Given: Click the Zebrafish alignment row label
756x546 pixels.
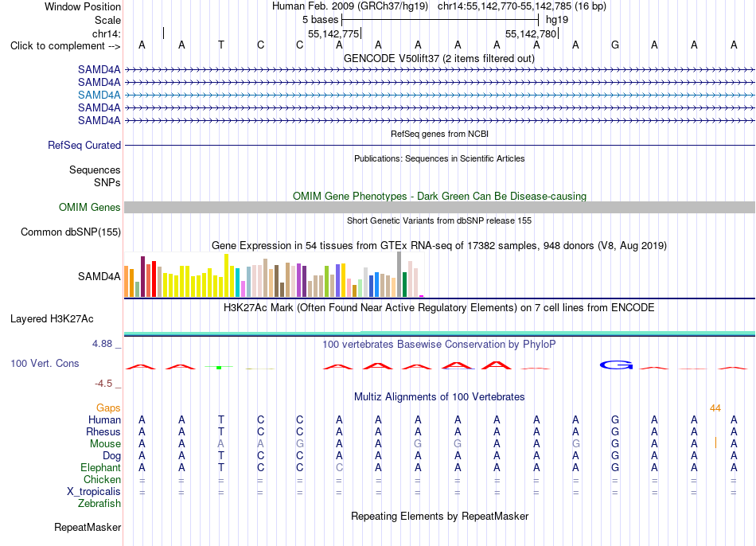Looking at the screenshot, I should coord(99,504).
